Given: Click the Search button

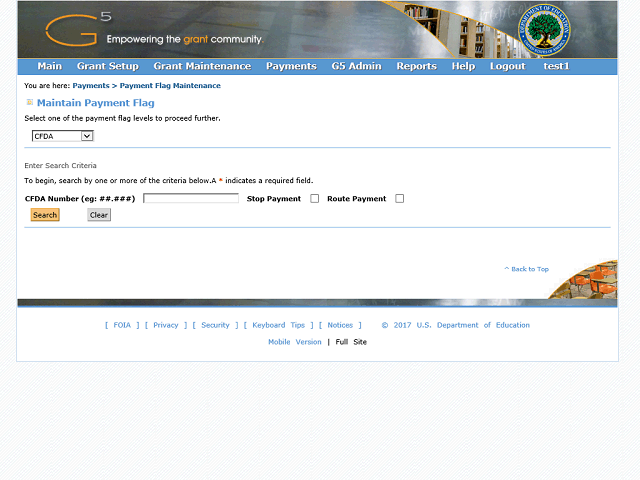Looking at the screenshot, I should point(45,215).
